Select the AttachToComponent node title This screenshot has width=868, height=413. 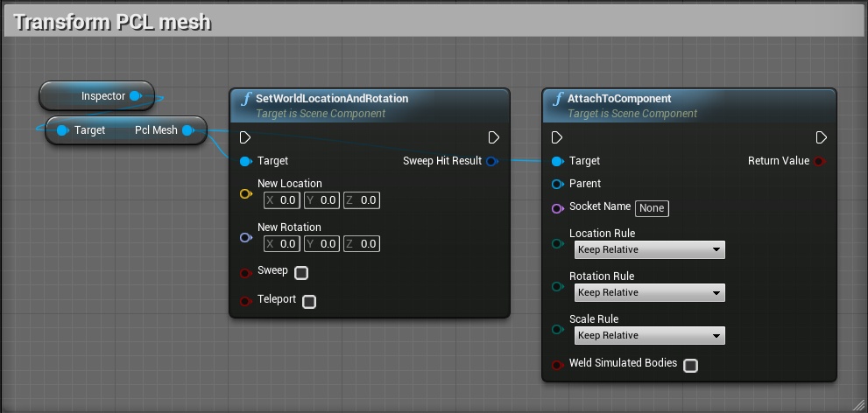pos(619,99)
